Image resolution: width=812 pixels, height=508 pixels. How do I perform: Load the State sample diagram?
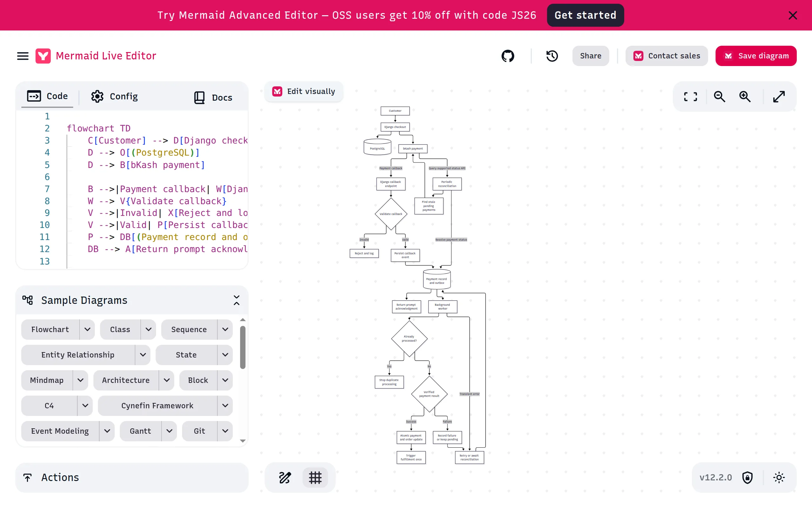pyautogui.click(x=186, y=355)
